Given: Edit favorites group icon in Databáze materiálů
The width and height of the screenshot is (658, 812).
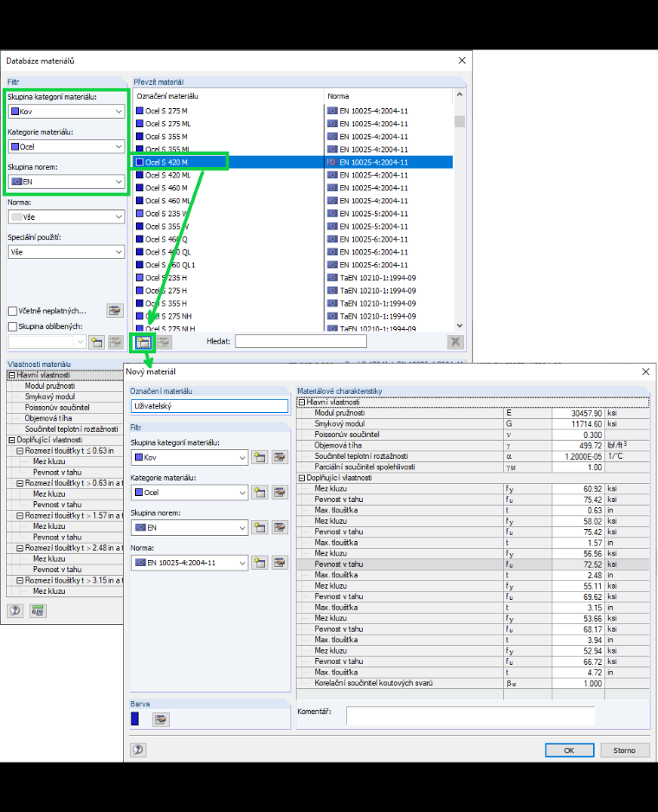Looking at the screenshot, I should (115, 342).
